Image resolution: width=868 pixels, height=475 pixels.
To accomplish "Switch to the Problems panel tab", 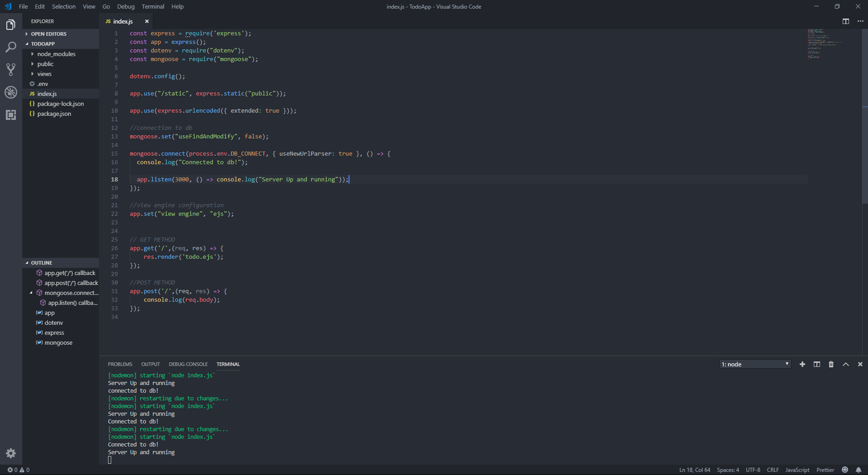I will point(120,364).
